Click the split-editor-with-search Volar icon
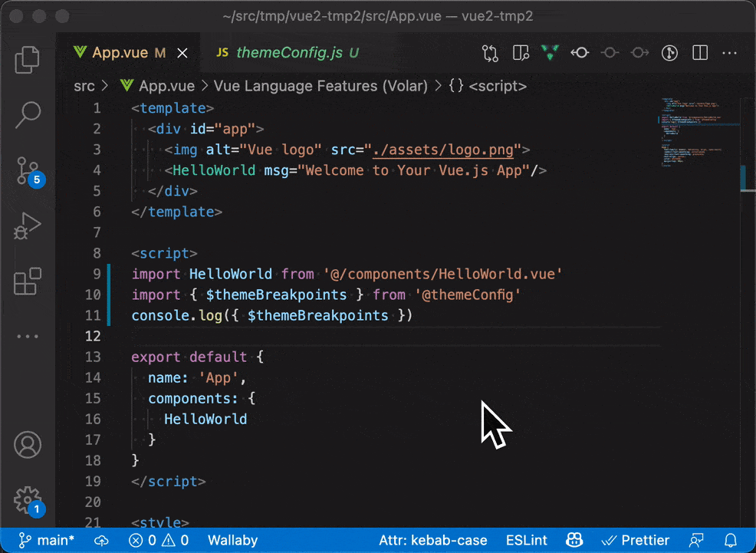This screenshot has height=553, width=756. coord(521,53)
